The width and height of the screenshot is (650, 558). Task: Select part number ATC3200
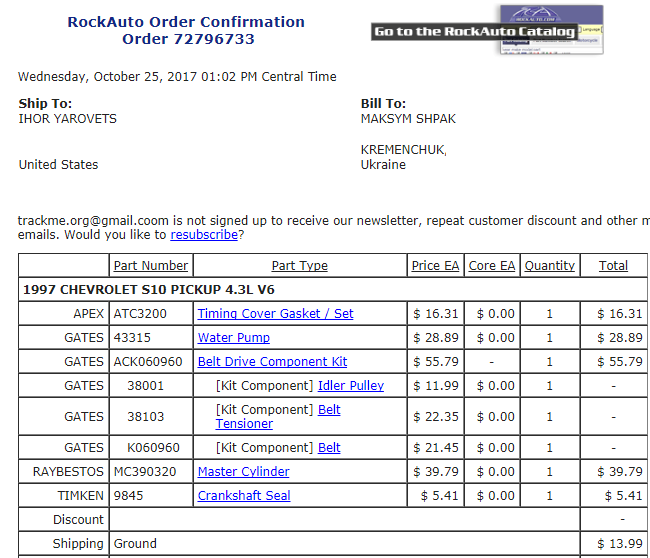[140, 313]
